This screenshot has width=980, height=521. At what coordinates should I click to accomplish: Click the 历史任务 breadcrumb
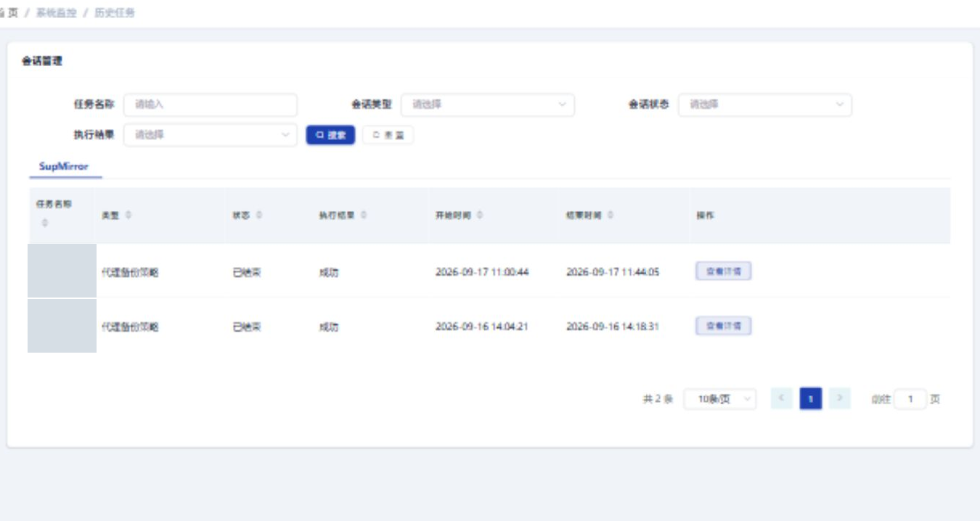(115, 13)
